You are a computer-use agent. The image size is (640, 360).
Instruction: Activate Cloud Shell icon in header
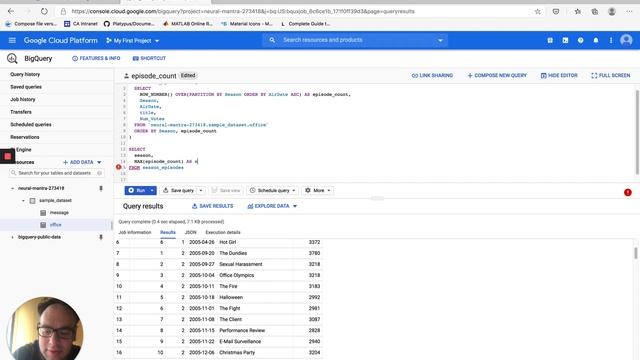click(565, 40)
